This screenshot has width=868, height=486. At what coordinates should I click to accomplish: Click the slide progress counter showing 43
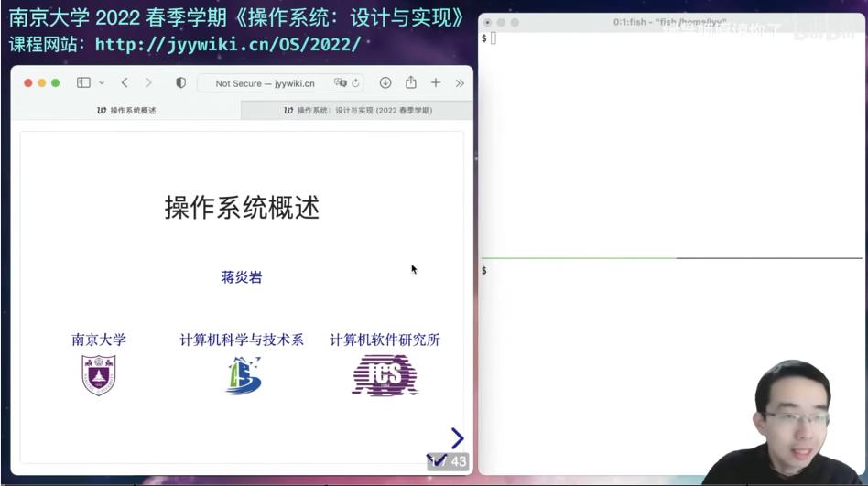point(448,461)
